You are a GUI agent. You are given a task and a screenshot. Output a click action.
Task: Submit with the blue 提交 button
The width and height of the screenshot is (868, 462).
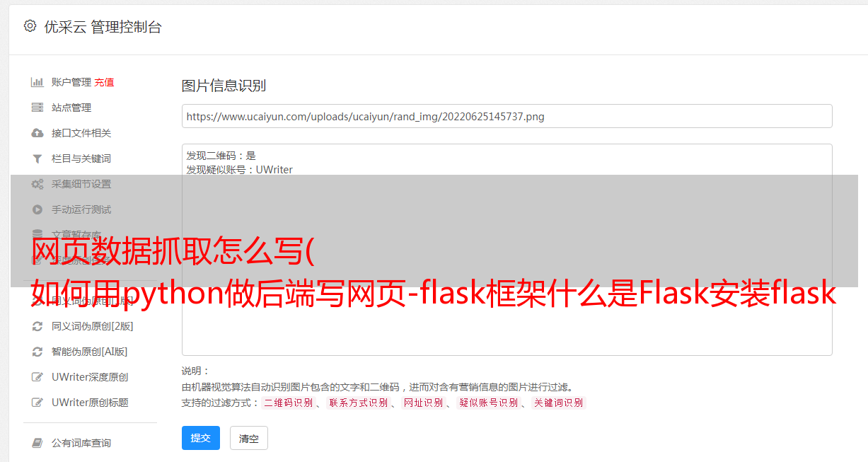click(201, 438)
